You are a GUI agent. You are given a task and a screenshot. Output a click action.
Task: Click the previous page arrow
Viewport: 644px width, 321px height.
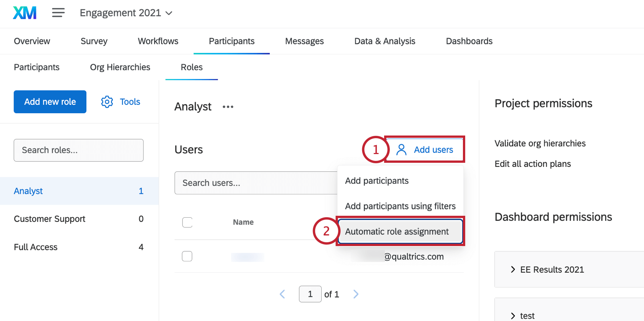click(282, 294)
